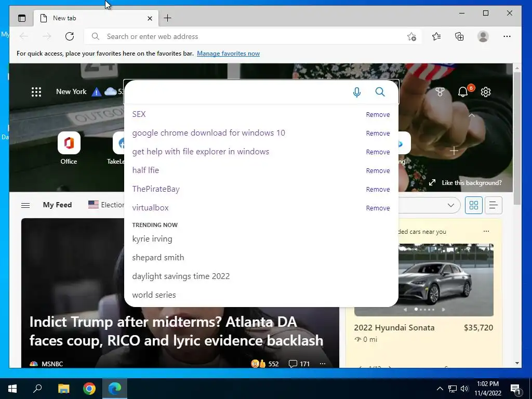Switch feed to list view
The image size is (532, 399).
pos(494,205)
